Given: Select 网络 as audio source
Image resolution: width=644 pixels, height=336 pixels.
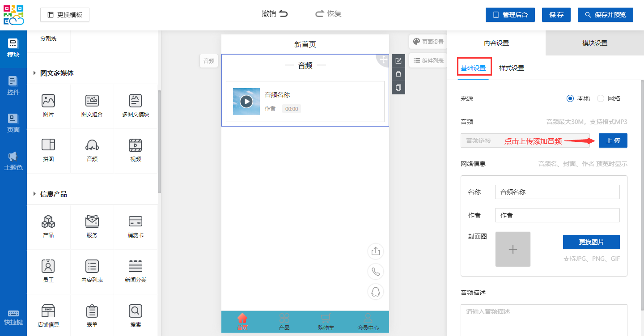Looking at the screenshot, I should tap(601, 98).
